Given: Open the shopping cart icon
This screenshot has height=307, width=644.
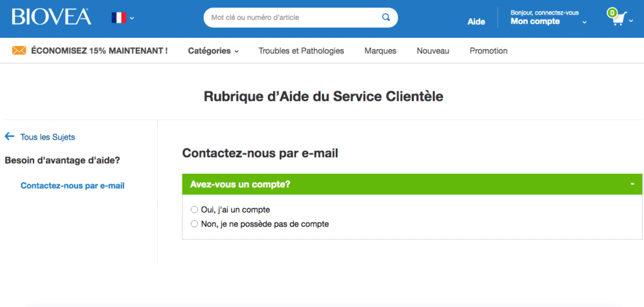Looking at the screenshot, I should coord(618,18).
